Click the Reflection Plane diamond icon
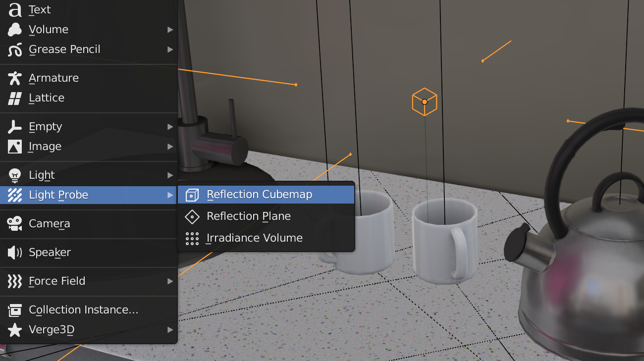Screen dimensions: 644x361 coord(192,217)
